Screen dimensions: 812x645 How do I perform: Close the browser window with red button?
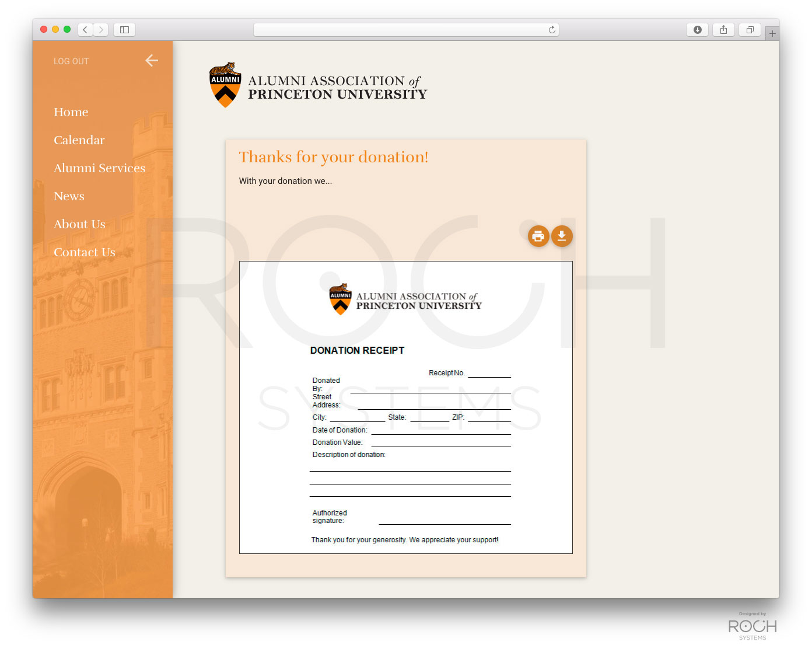pos(44,29)
